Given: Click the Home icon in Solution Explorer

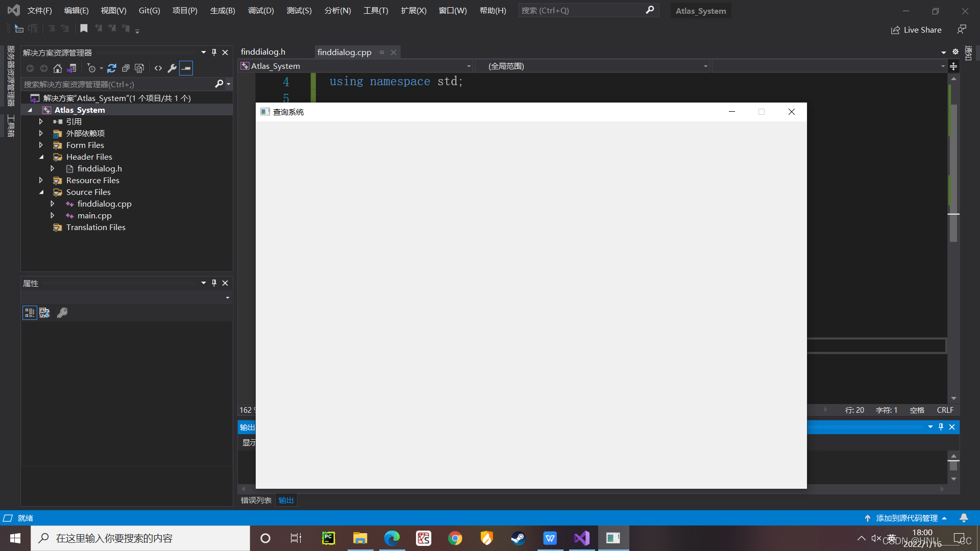Looking at the screenshot, I should 58,68.
